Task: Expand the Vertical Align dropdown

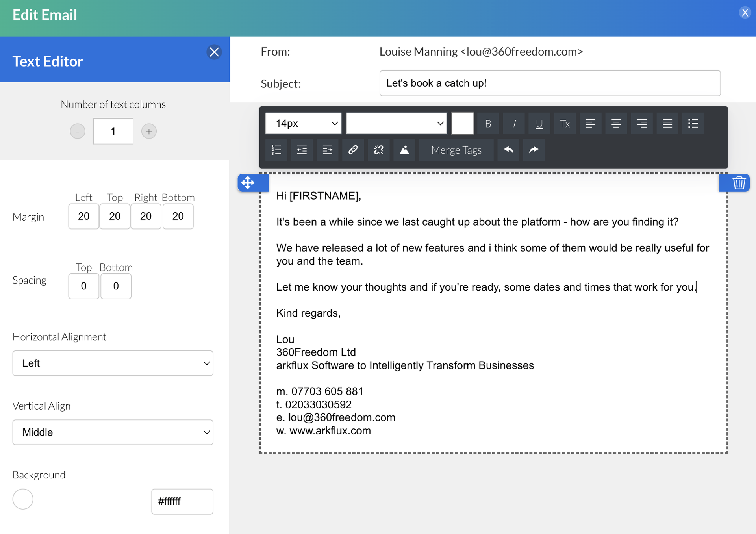Action: click(x=113, y=432)
